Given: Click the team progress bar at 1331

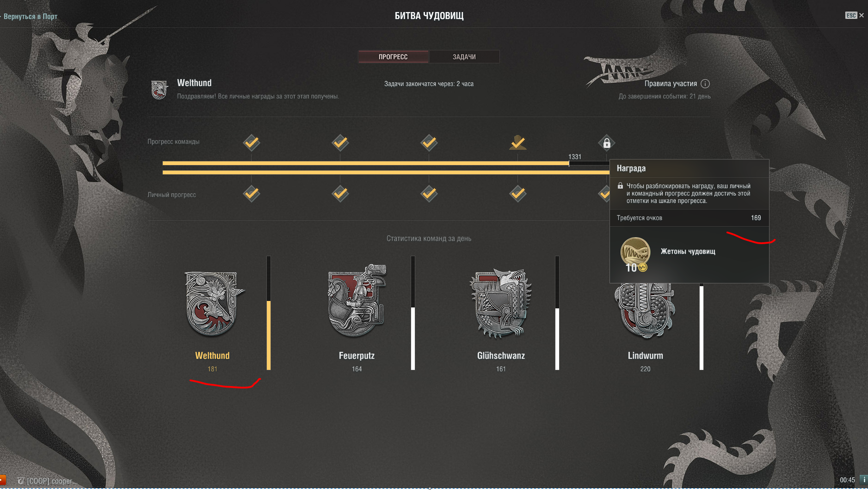Looking at the screenshot, I should pos(386,163).
